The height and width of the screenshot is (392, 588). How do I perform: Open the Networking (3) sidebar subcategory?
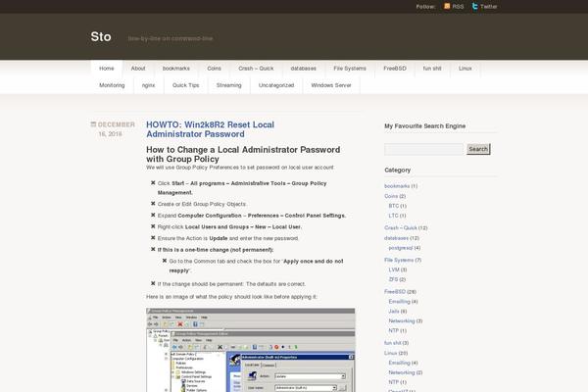pos(402,321)
